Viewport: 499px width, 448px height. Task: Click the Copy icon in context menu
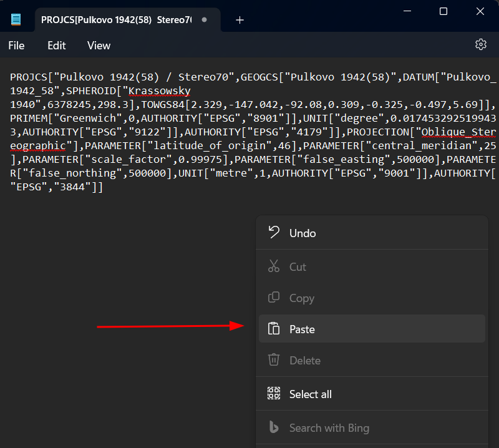(x=274, y=298)
